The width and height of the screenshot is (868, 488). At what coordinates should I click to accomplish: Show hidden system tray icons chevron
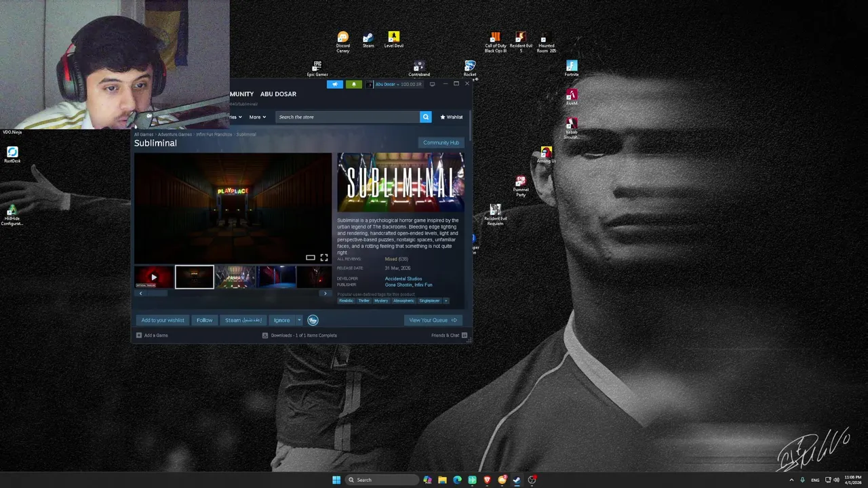(x=791, y=480)
